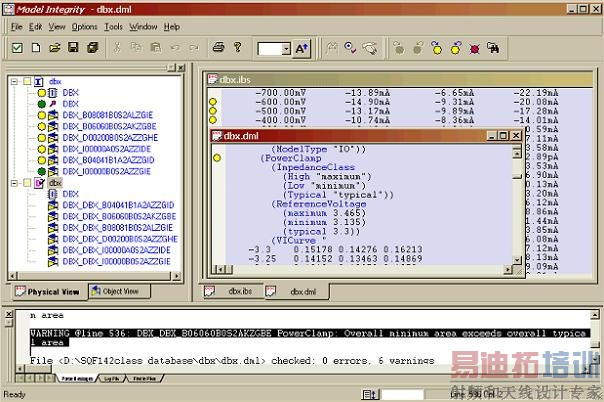Select DBX_B06060B0S2AKZGBE in the tree
604x402 pixels.
pos(109,126)
